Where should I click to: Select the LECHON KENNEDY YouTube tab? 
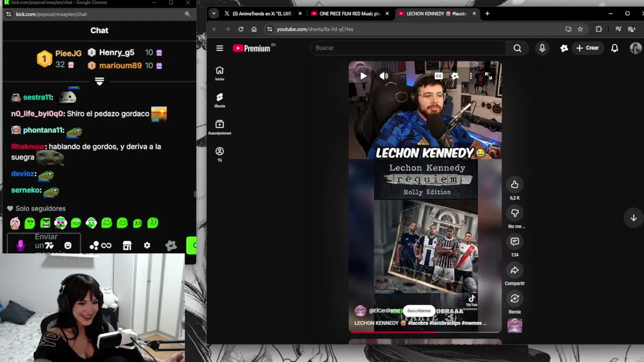coord(437,14)
